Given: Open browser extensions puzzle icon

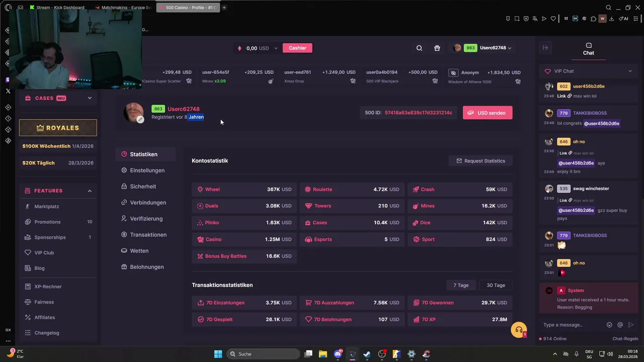Looking at the screenshot, I should click(593, 19).
